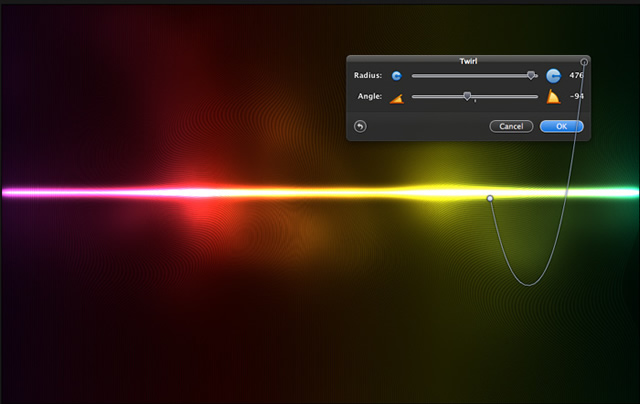Viewport: 640px width, 404px height.
Task: Click the small radius icon left of slider
Action: (x=396, y=76)
